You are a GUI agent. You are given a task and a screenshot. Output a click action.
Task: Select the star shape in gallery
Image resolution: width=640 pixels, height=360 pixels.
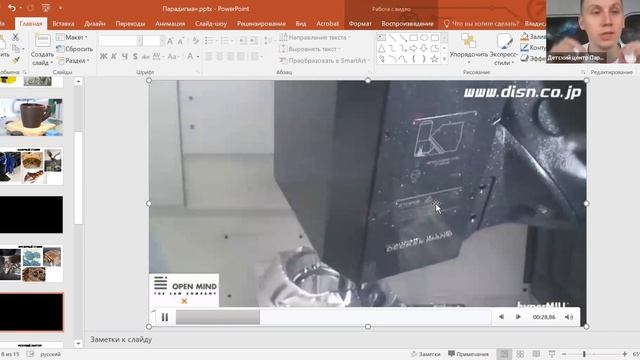(435, 59)
